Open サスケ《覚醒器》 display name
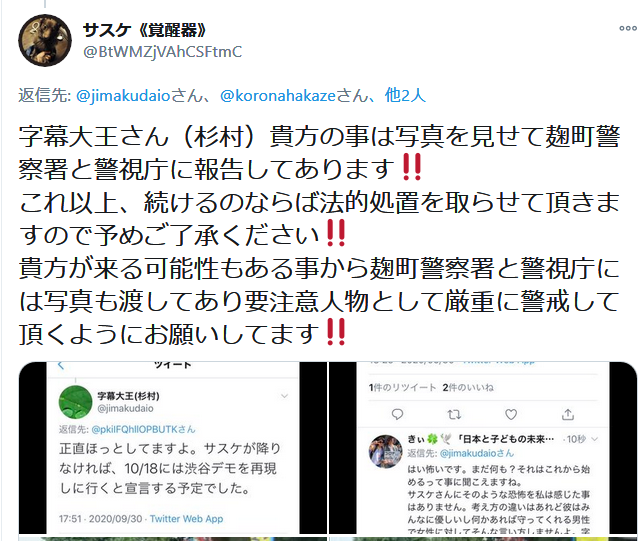Viewport: 642px width, 541px height. coord(145,30)
